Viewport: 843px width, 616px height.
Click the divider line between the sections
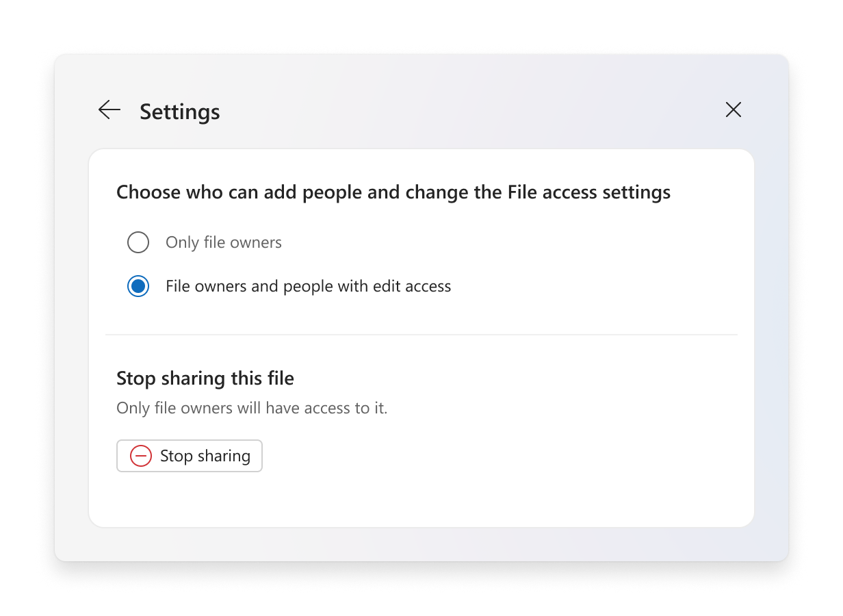tap(421, 335)
